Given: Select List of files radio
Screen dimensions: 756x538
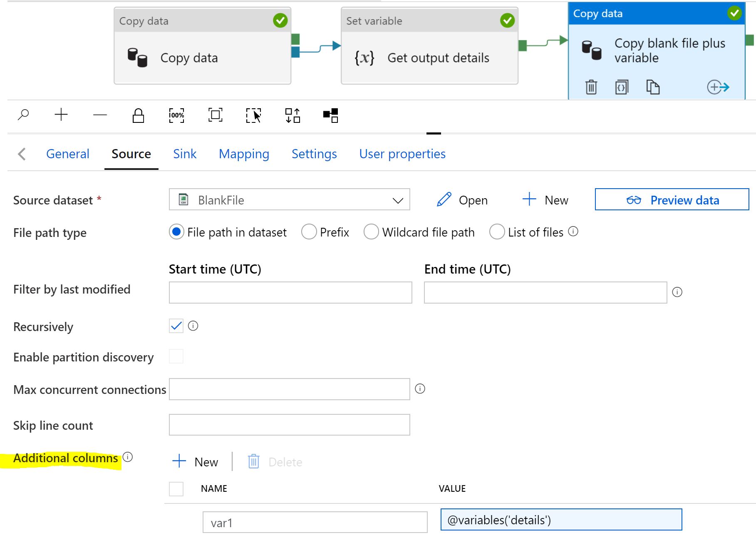Looking at the screenshot, I should click(x=497, y=232).
